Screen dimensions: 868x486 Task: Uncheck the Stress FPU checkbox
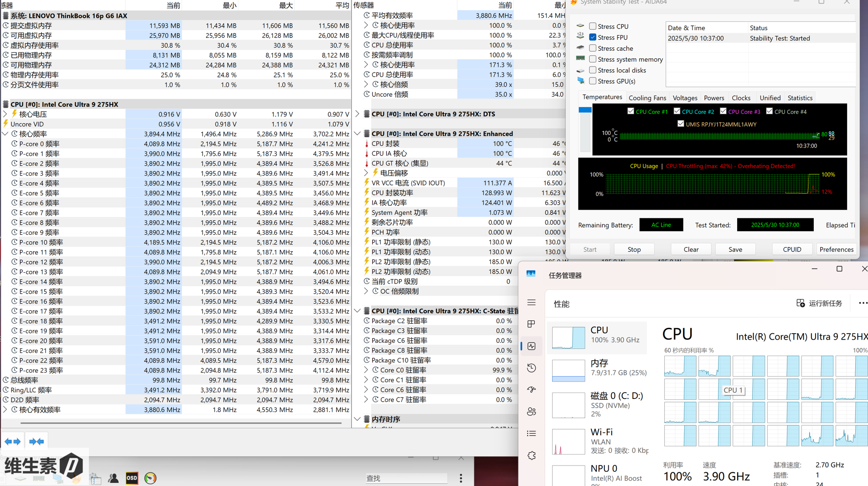click(593, 37)
